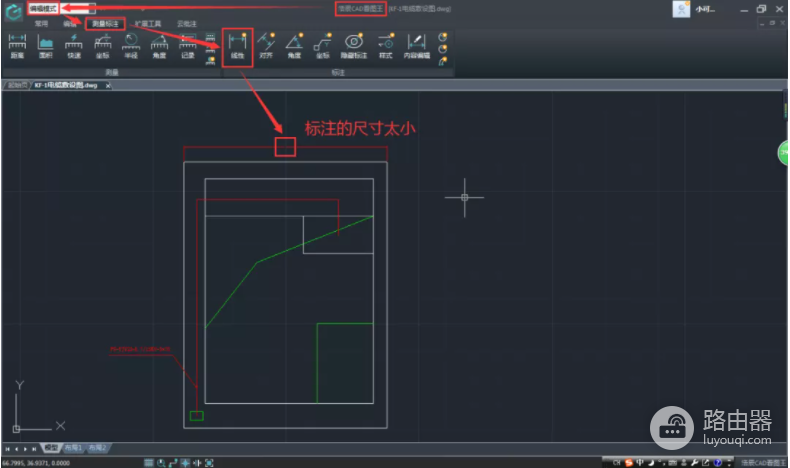Viewport: 790px width, 468px height.
Task: Select the 角度 angle measure tool
Action: pos(159,46)
